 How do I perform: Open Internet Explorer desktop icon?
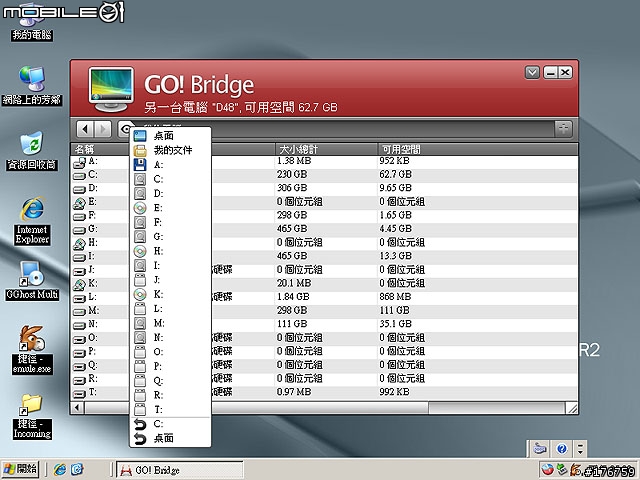click(32, 221)
